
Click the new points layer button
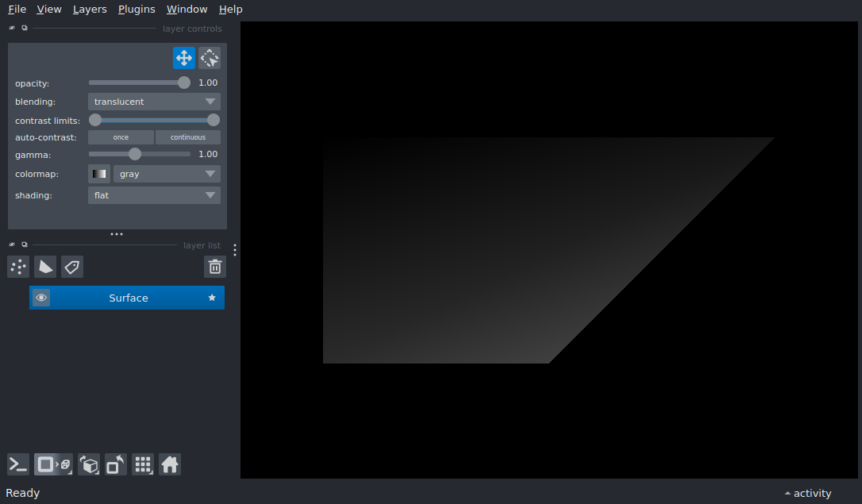coord(18,267)
